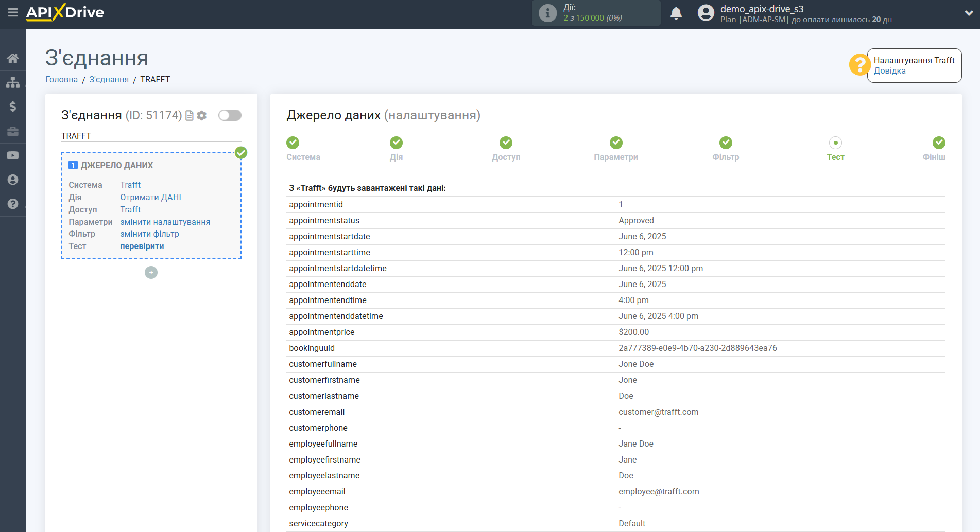Select the appointmentid row

616,205
